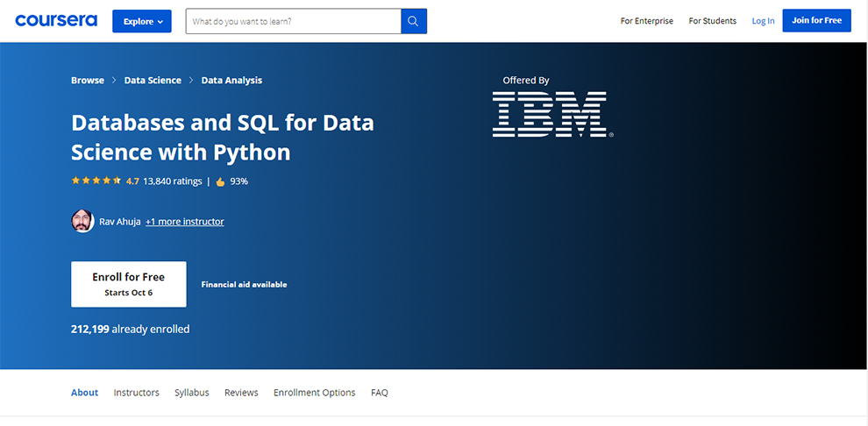868x426 pixels.
Task: Click the 'Offered By' label
Action: point(526,81)
